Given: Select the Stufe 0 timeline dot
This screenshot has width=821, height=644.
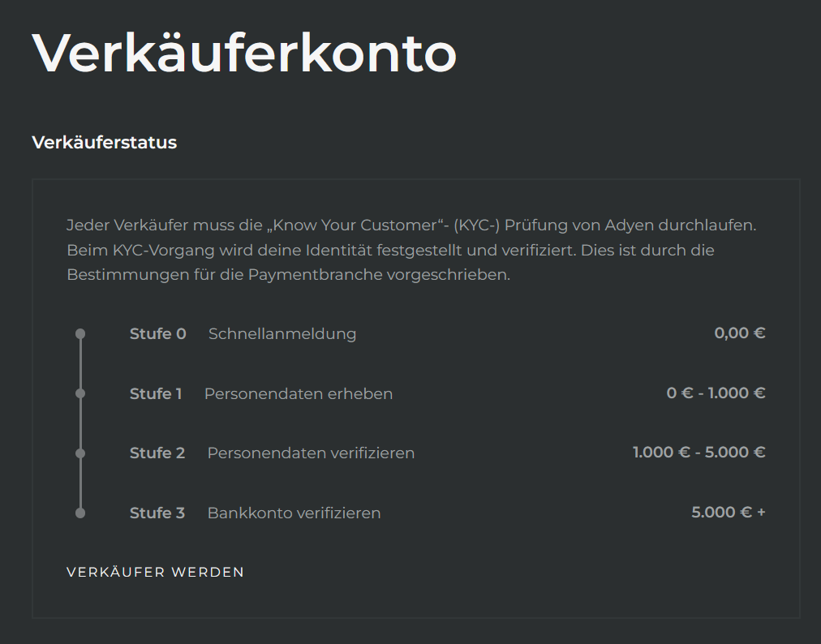Looking at the screenshot, I should point(80,333).
